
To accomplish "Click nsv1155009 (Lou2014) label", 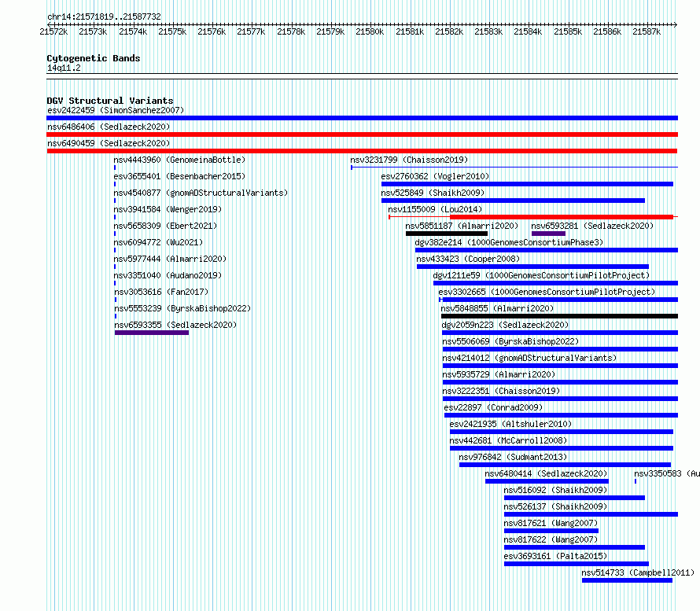I will click(x=435, y=209).
